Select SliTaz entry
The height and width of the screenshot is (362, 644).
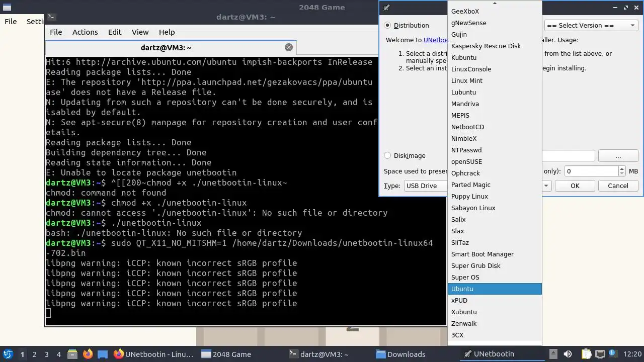[x=495, y=242]
